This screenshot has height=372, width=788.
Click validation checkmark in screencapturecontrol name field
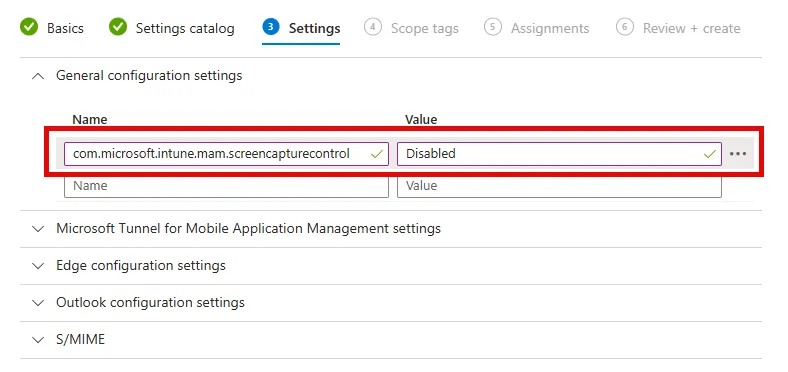(376, 154)
